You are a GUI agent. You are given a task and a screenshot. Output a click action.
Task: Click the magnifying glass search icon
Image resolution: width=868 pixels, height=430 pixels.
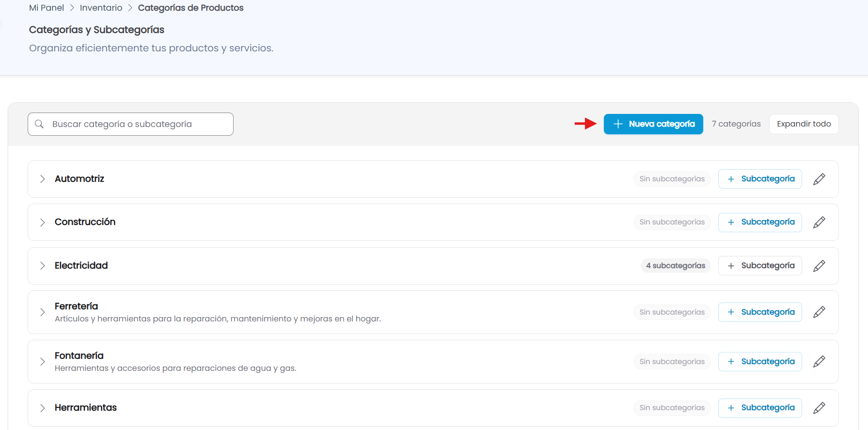pyautogui.click(x=39, y=124)
